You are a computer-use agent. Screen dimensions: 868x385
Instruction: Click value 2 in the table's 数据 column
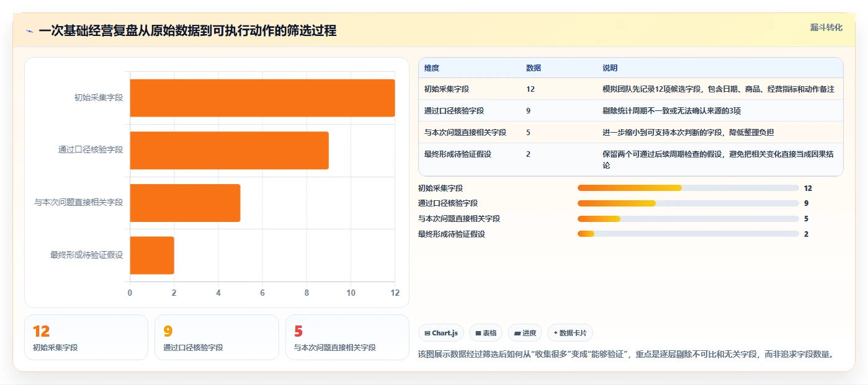[529, 154]
